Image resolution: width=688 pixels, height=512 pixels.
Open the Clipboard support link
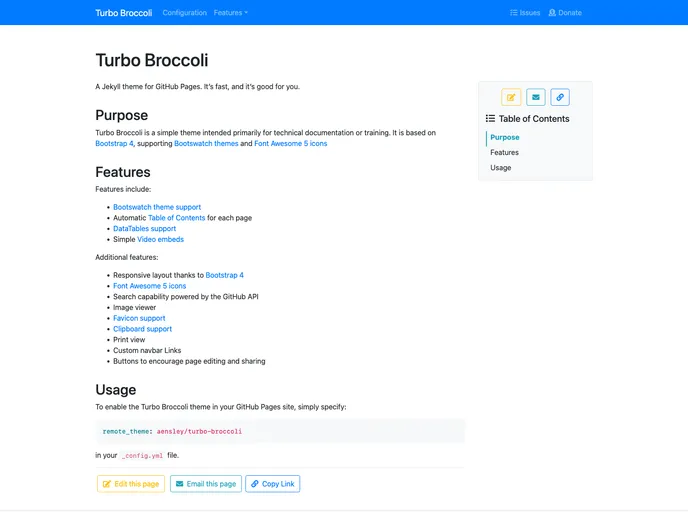(x=142, y=328)
